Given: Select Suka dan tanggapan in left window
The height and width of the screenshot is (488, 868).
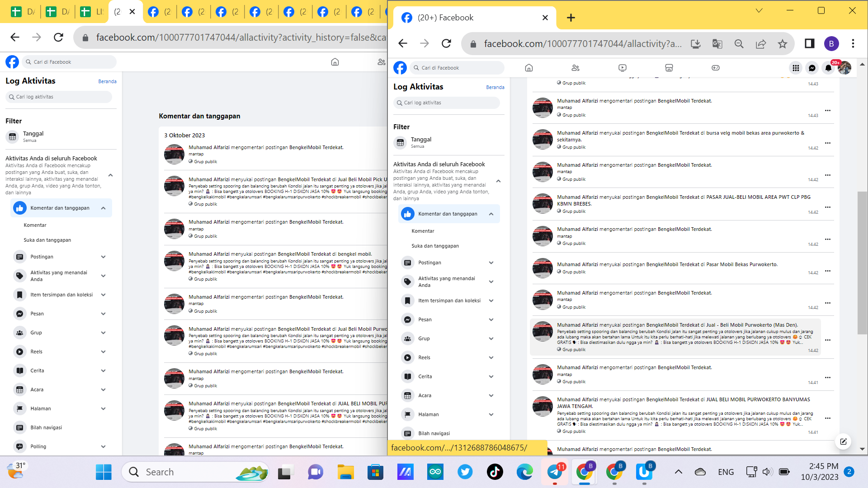Looking at the screenshot, I should coord(47,240).
